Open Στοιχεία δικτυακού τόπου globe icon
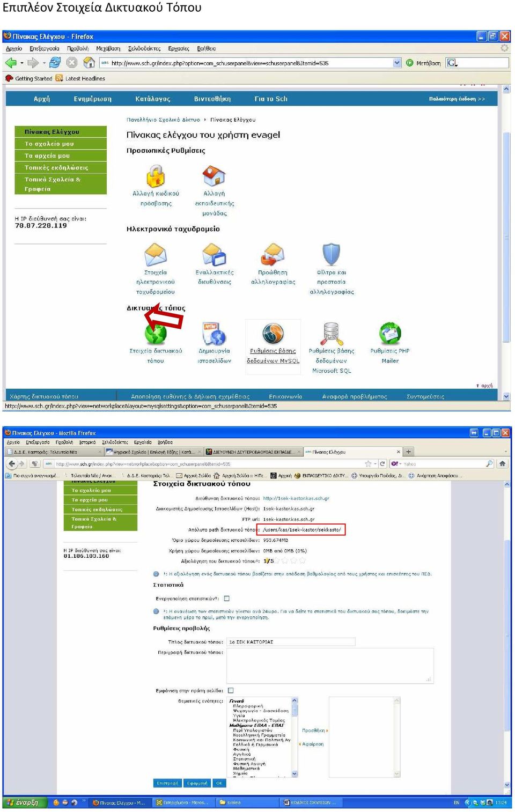Image resolution: width=515 pixels, height=812 pixels. [156, 333]
